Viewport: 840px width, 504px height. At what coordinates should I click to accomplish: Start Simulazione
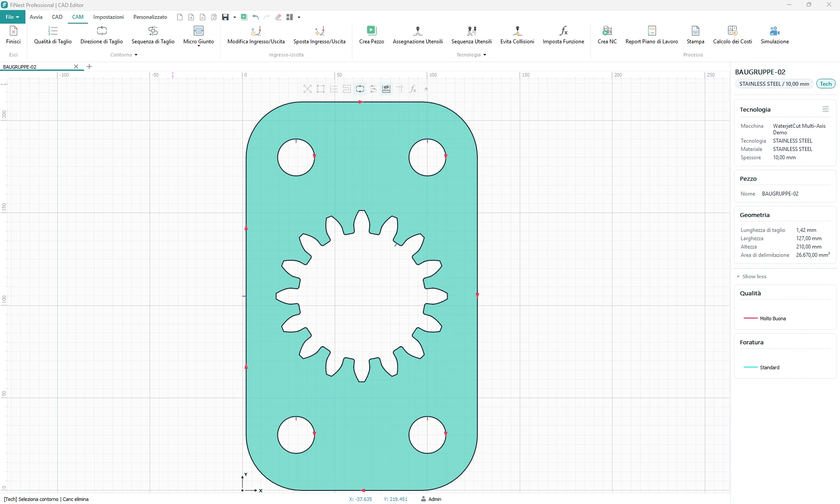[774, 35]
